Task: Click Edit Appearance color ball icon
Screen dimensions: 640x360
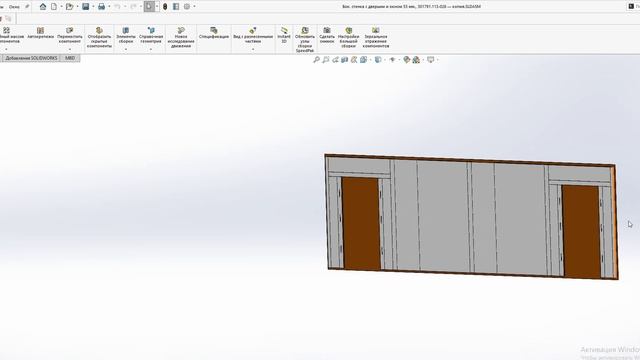Action: pyautogui.click(x=407, y=60)
